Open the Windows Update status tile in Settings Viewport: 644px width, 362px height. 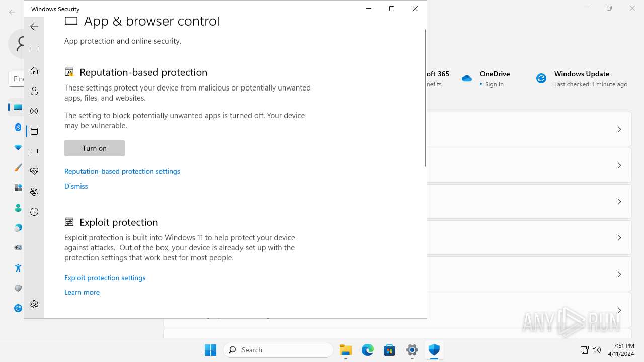[582, 79]
